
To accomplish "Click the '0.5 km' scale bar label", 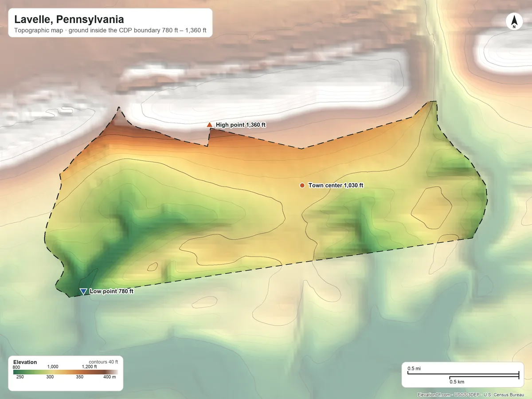I will [457, 381].
